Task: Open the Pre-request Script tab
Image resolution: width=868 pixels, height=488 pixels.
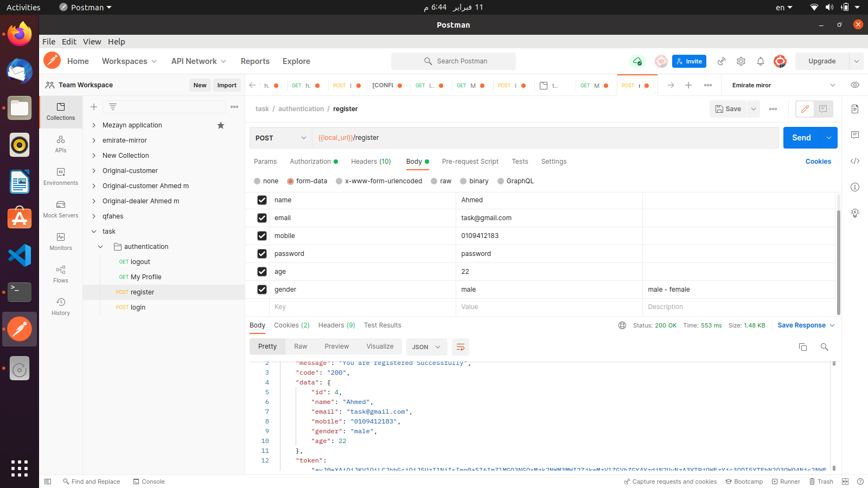Action: tap(470, 162)
